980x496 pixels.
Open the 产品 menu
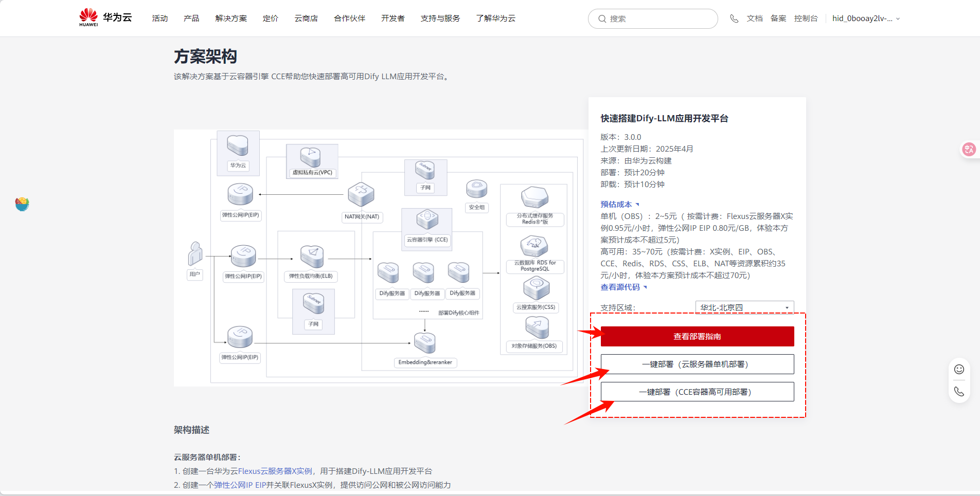191,19
